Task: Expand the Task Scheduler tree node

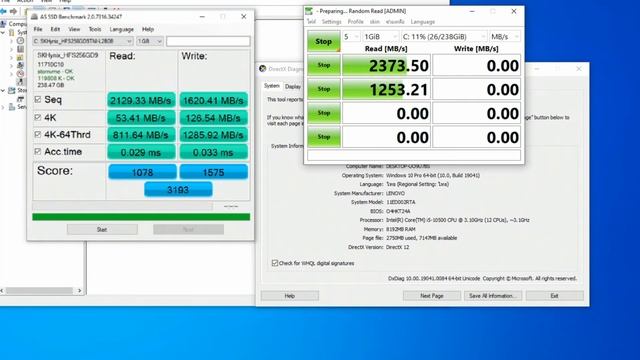Action: [x=11, y=41]
